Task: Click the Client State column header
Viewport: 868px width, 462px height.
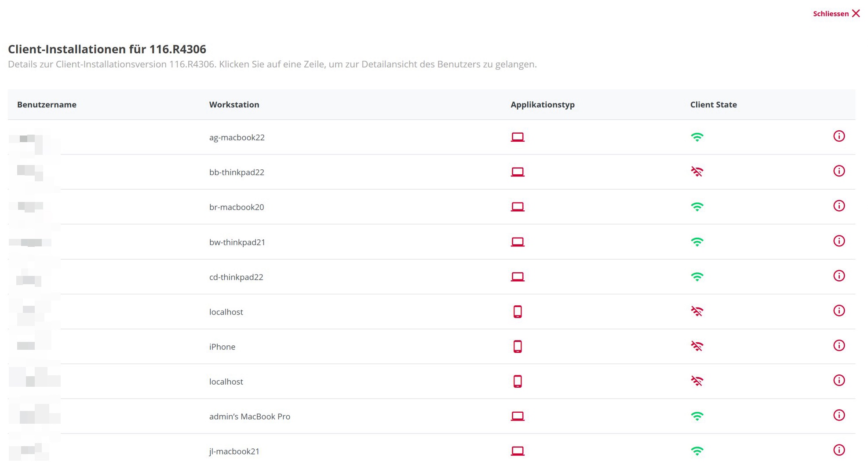Action: point(713,105)
